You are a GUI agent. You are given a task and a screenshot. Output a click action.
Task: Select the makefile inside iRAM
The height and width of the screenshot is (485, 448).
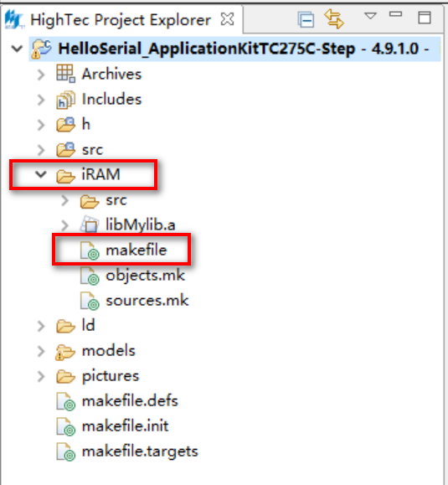click(124, 250)
